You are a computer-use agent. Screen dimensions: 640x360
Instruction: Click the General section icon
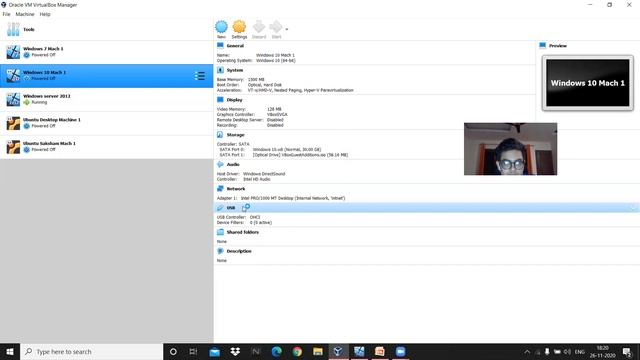220,46
